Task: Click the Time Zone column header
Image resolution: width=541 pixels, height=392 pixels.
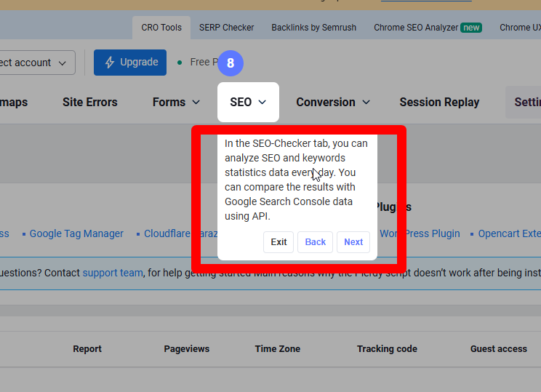Action: pyautogui.click(x=278, y=349)
